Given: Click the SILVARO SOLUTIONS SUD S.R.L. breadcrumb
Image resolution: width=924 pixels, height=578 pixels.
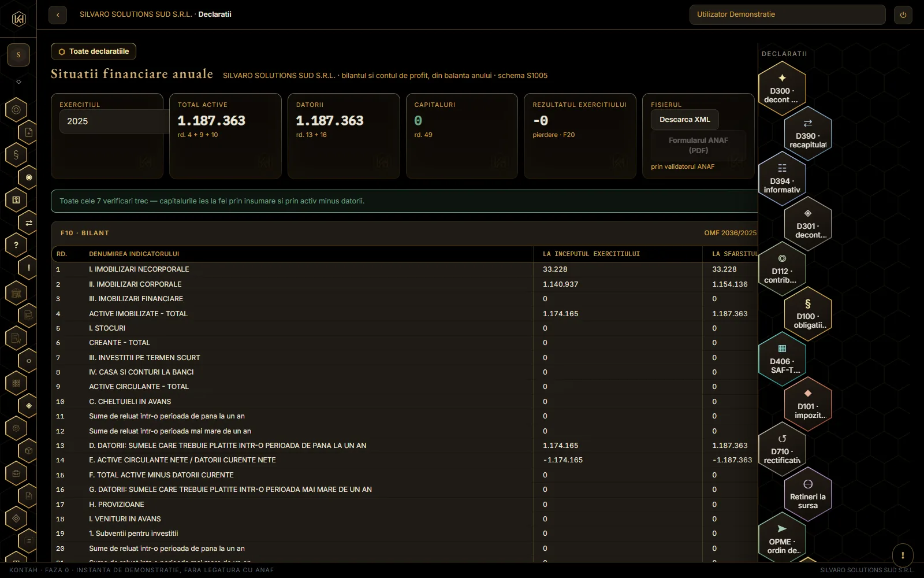Looking at the screenshot, I should coord(136,14).
